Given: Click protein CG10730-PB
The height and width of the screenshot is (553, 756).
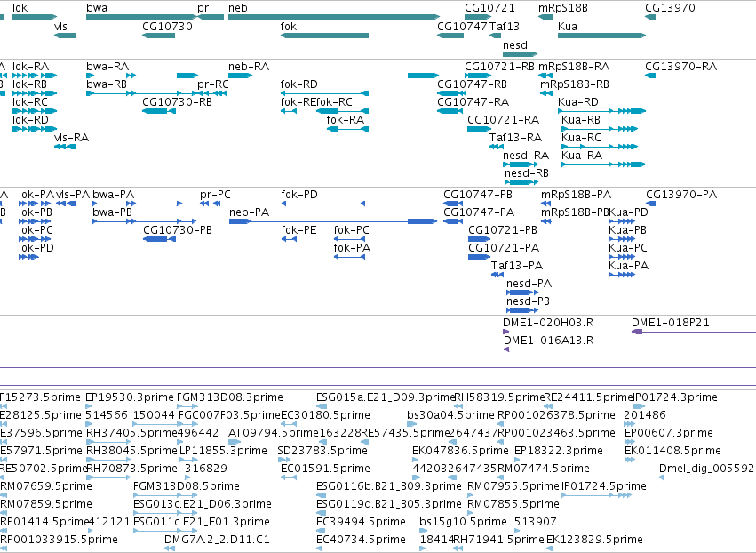Looking at the screenshot, I should (178, 230).
